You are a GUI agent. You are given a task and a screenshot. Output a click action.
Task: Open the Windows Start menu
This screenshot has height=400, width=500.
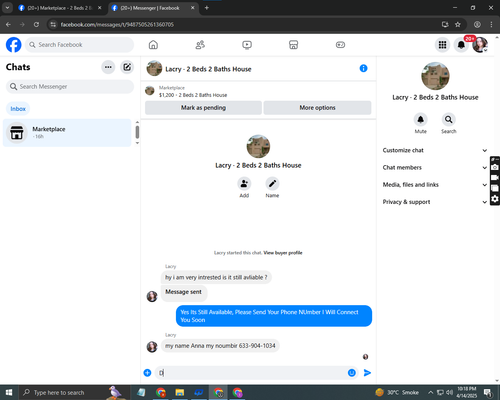pyautogui.click(x=9, y=392)
